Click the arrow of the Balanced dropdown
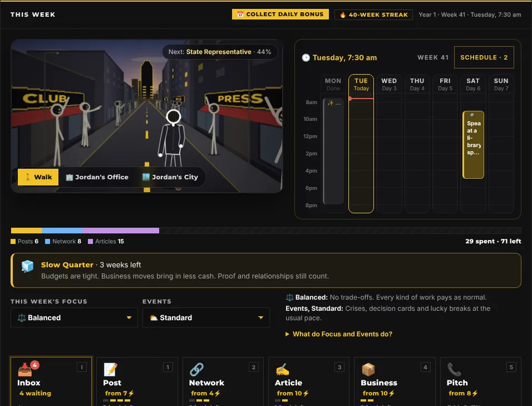 click(129, 317)
